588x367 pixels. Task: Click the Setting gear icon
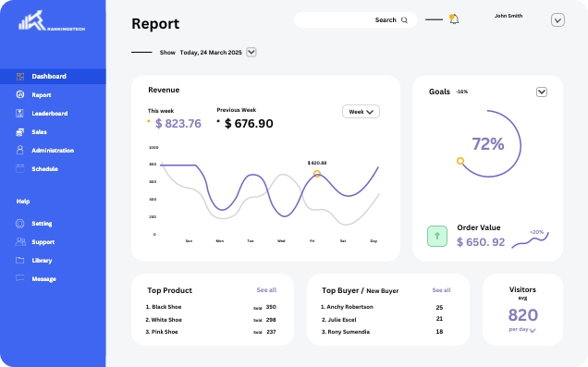click(x=19, y=224)
